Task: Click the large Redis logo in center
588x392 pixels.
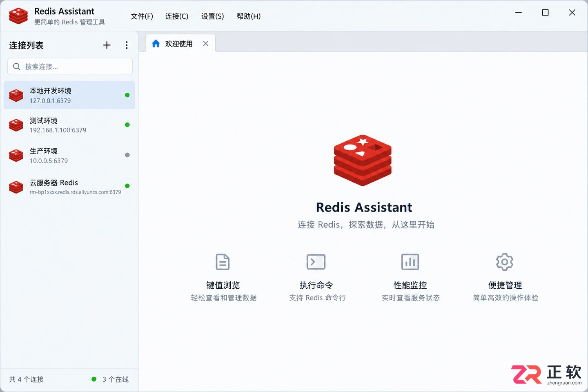Action: coord(363,160)
